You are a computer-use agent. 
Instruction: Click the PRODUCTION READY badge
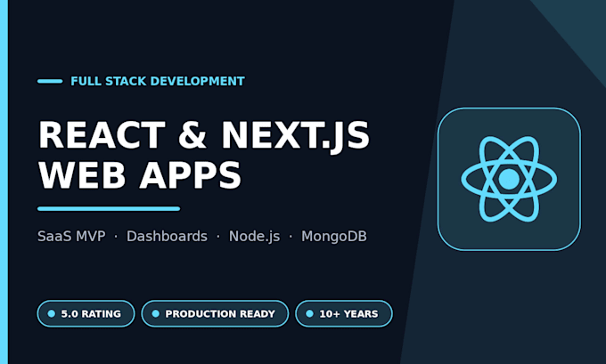215,314
